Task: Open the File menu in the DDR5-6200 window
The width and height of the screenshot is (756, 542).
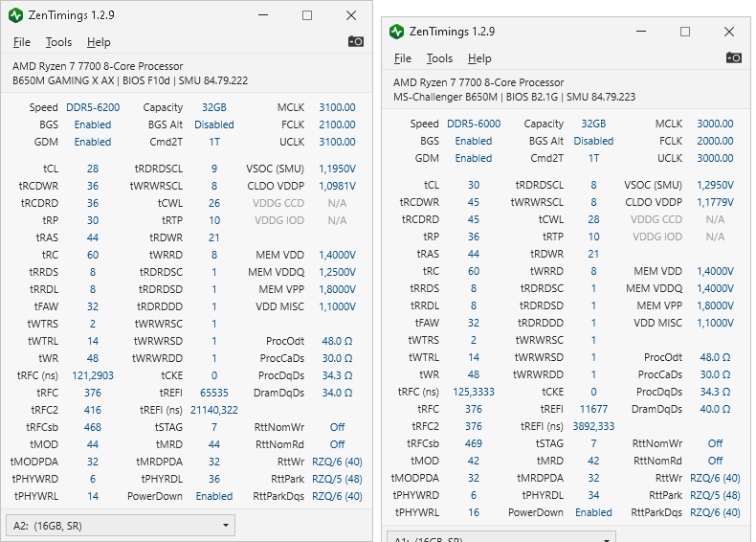Action: click(22, 42)
